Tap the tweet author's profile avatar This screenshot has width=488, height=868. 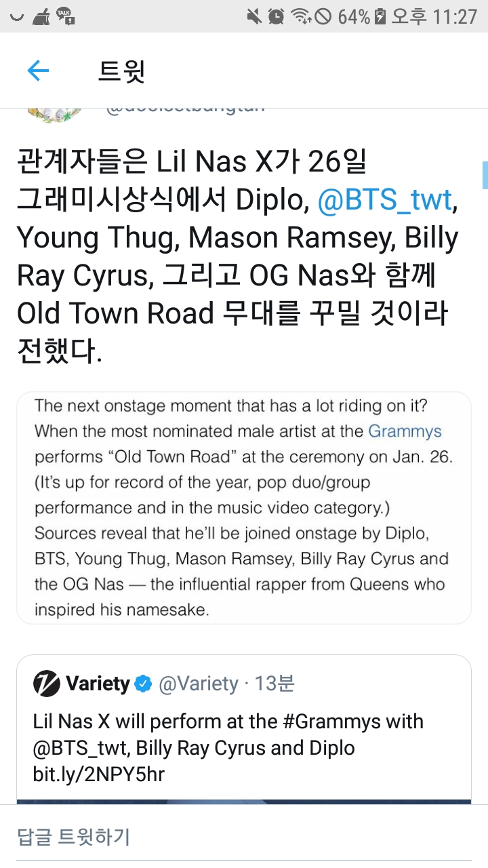(x=54, y=113)
